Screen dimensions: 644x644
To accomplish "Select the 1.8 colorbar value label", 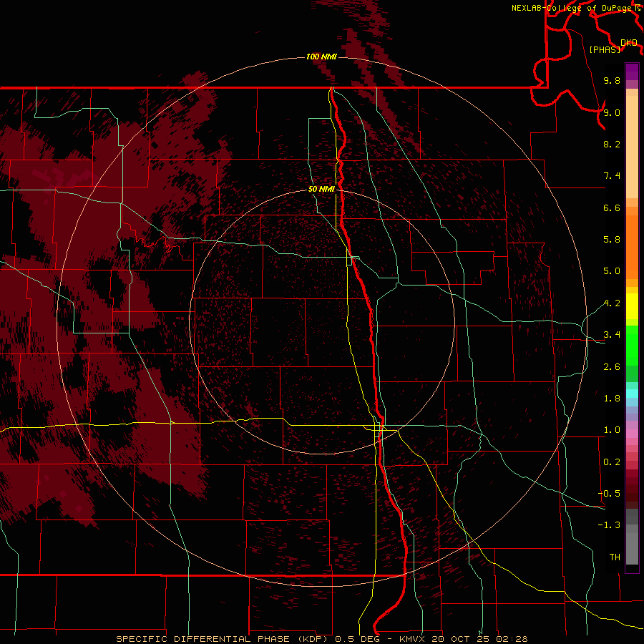I will click(x=612, y=399).
